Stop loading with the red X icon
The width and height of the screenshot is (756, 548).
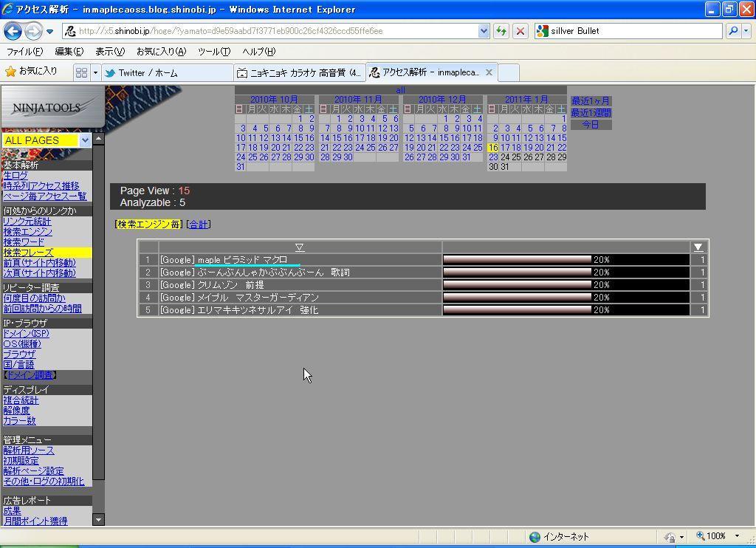[520, 31]
